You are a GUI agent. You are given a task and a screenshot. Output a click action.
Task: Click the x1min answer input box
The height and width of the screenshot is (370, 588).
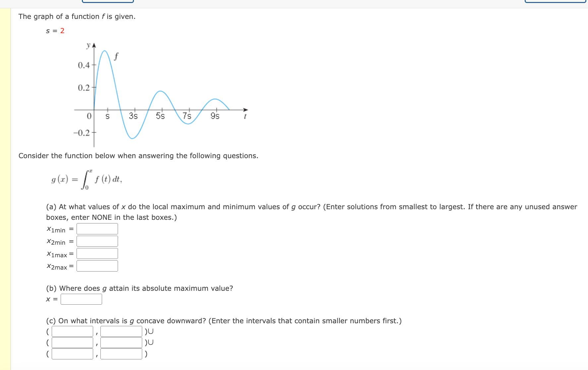[97, 228]
